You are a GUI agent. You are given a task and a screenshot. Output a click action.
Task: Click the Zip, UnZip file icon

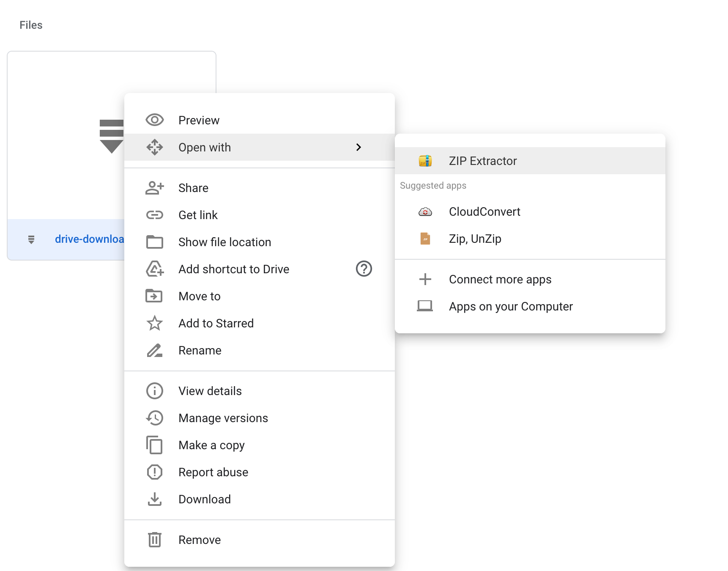pos(426,239)
